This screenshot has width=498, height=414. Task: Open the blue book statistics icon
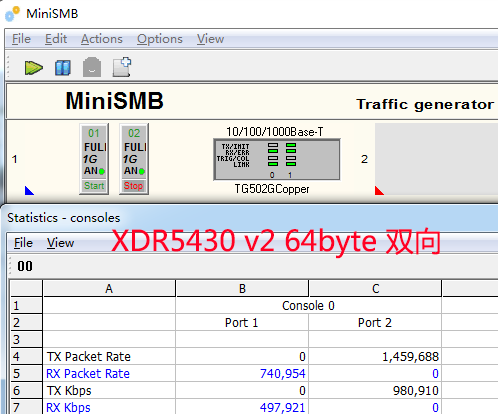click(x=63, y=68)
